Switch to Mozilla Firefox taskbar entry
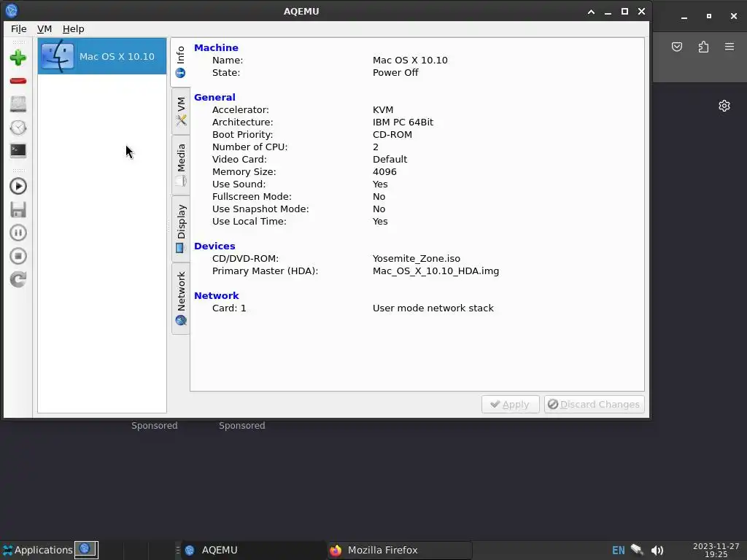 [400, 550]
